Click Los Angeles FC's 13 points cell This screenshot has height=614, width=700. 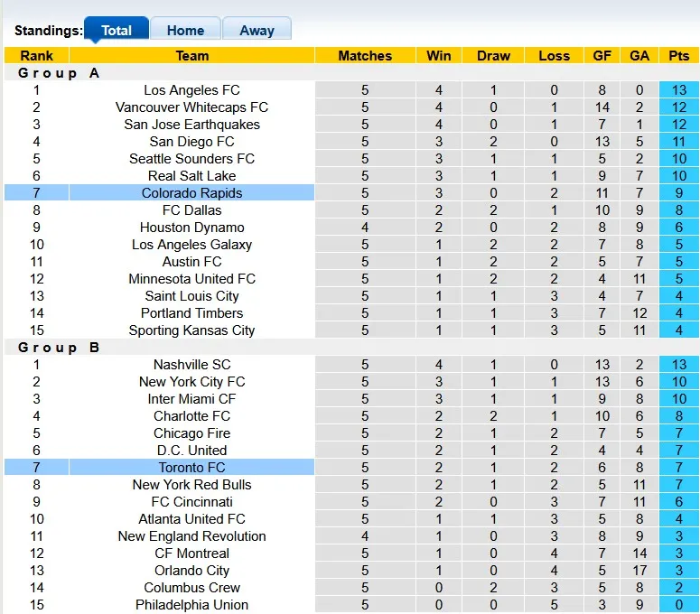point(678,90)
